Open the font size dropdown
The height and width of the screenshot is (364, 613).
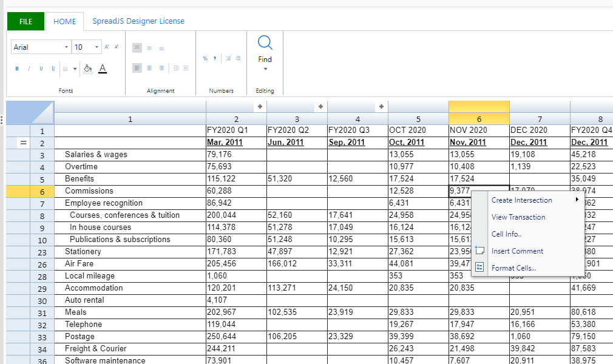pos(96,46)
